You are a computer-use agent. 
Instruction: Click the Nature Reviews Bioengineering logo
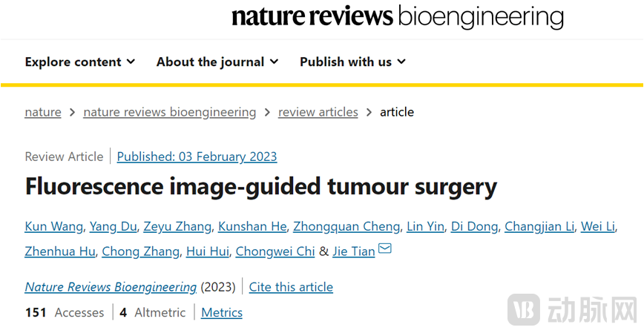(397, 17)
